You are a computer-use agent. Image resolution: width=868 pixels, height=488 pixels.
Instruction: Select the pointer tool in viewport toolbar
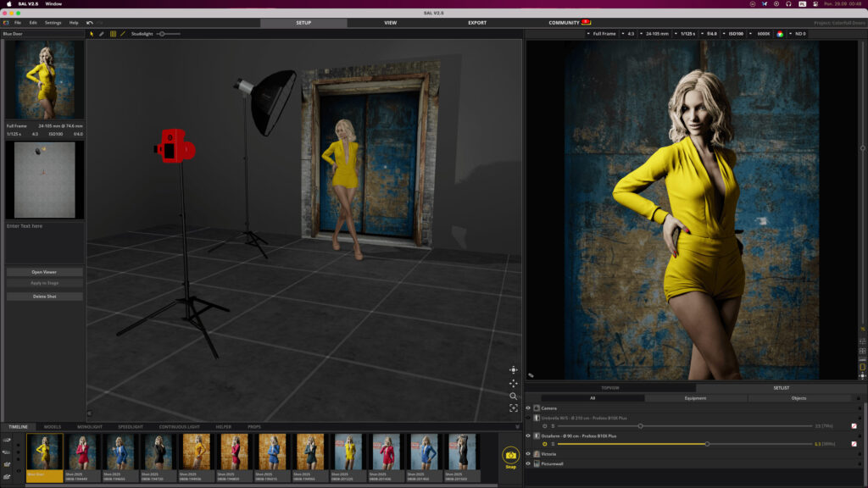(x=92, y=34)
